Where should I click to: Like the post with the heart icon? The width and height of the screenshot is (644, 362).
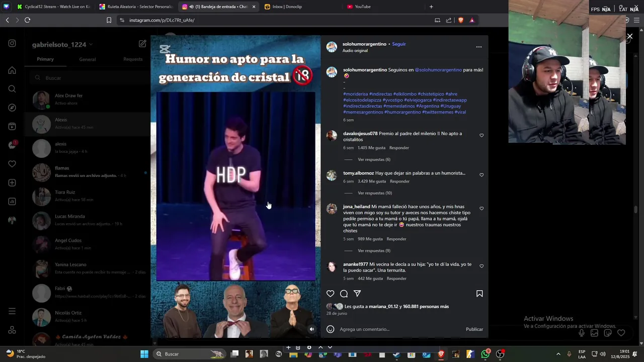coord(330,294)
